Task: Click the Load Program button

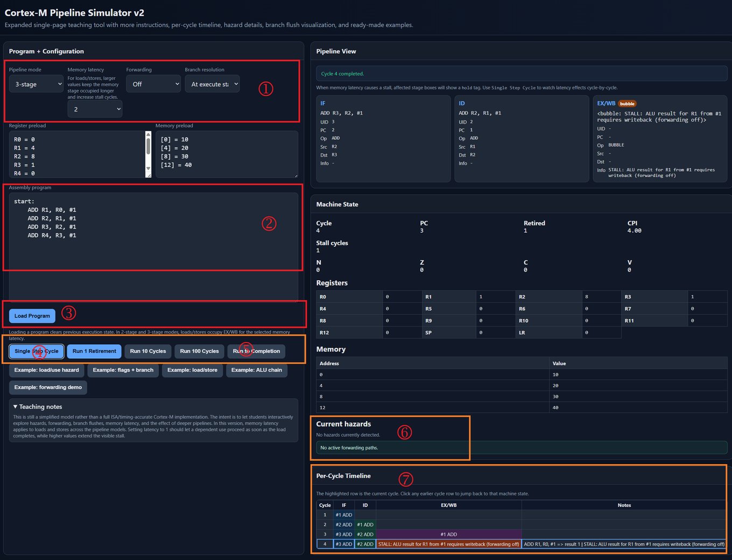Action: pyautogui.click(x=32, y=316)
